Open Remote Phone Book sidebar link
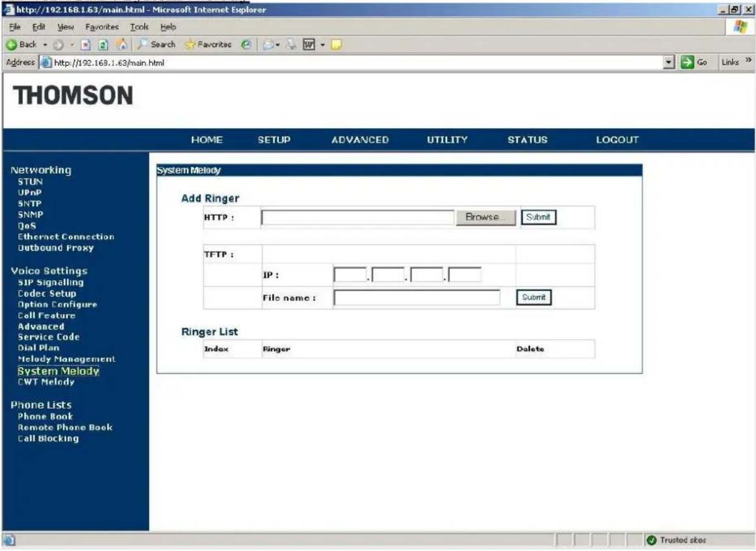This screenshot has height=551, width=756. point(65,427)
